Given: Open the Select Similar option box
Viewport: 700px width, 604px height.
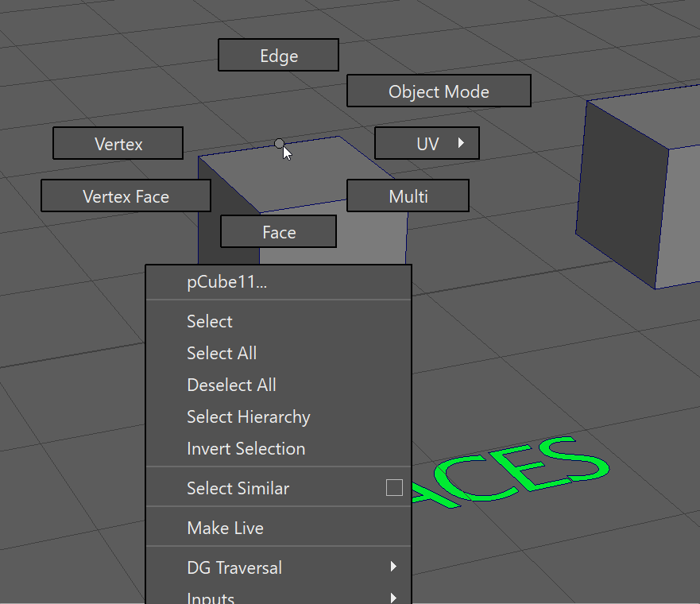Looking at the screenshot, I should coord(394,488).
